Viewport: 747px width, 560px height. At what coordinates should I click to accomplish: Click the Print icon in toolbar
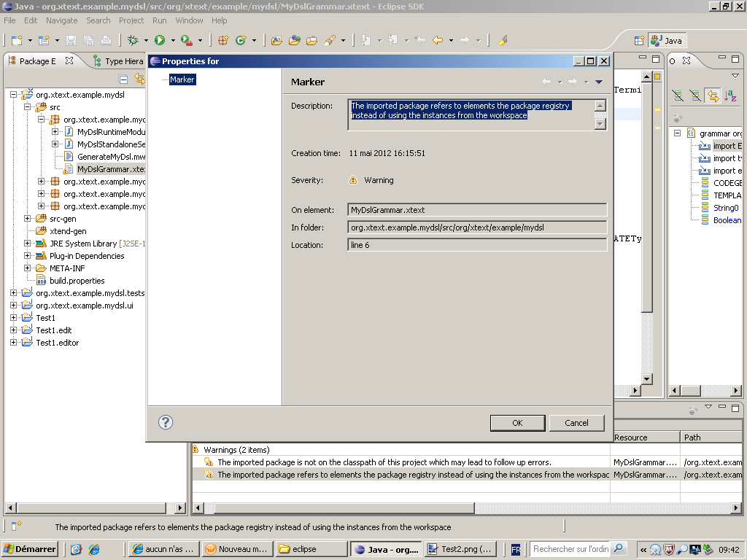point(107,41)
